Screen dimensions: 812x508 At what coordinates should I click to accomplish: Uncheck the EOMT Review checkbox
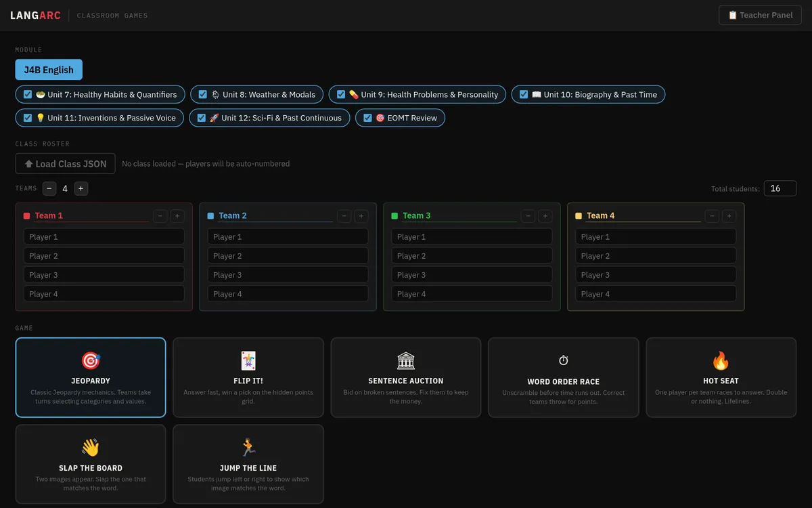(367, 118)
